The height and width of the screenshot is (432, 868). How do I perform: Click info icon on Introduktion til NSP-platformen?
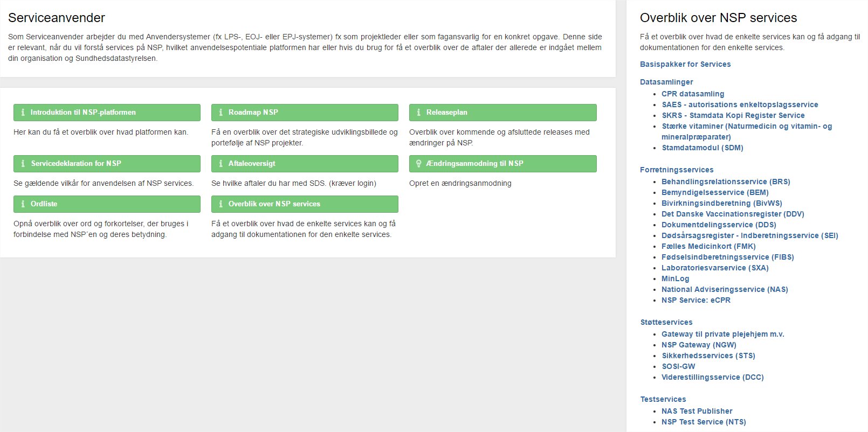[23, 113]
